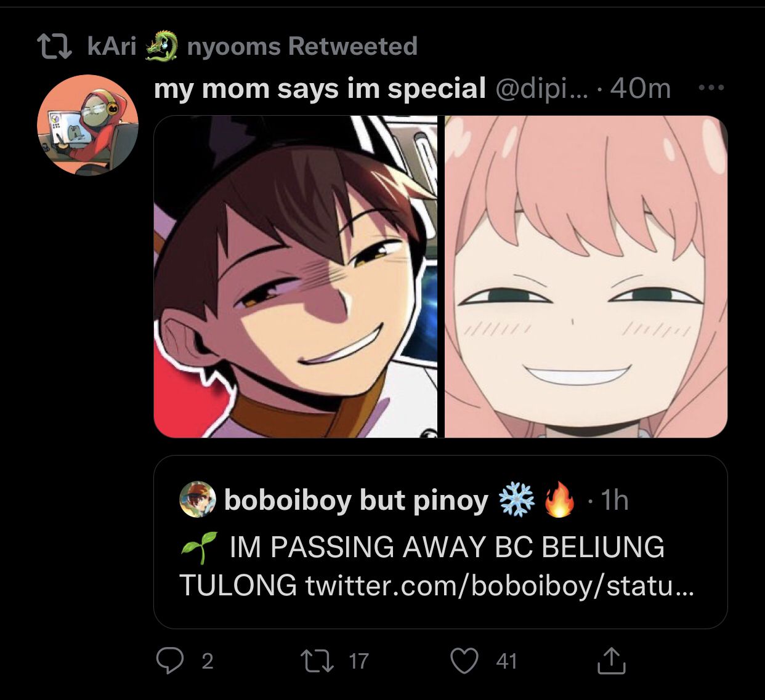Image resolution: width=765 pixels, height=700 pixels.
Task: Click the retweet count 17
Action: pos(358,661)
